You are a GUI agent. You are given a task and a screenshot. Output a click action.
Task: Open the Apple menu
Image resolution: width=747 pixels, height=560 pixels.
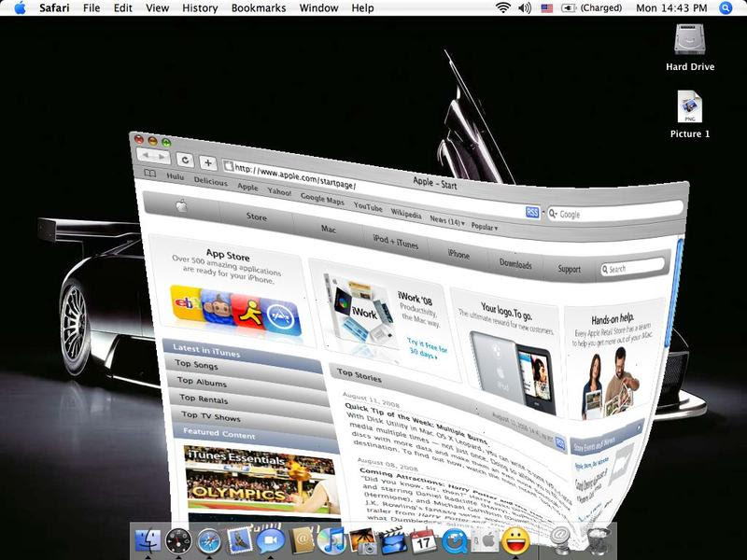pos(20,7)
